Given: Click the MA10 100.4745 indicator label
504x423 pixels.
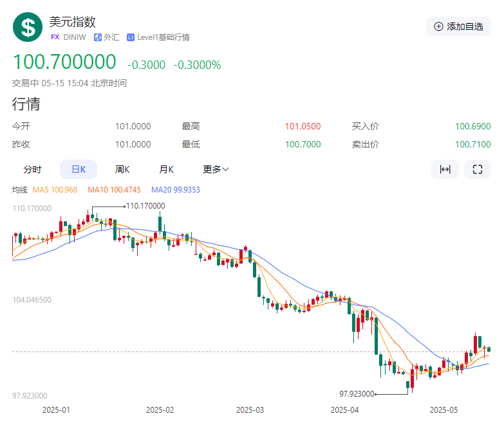Looking at the screenshot, I should coord(114,190).
